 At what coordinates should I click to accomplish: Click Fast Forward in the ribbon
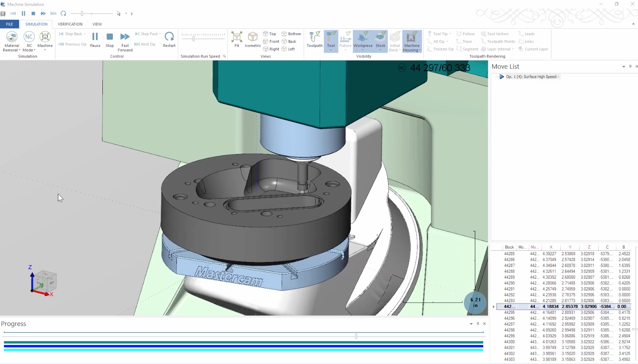click(125, 42)
